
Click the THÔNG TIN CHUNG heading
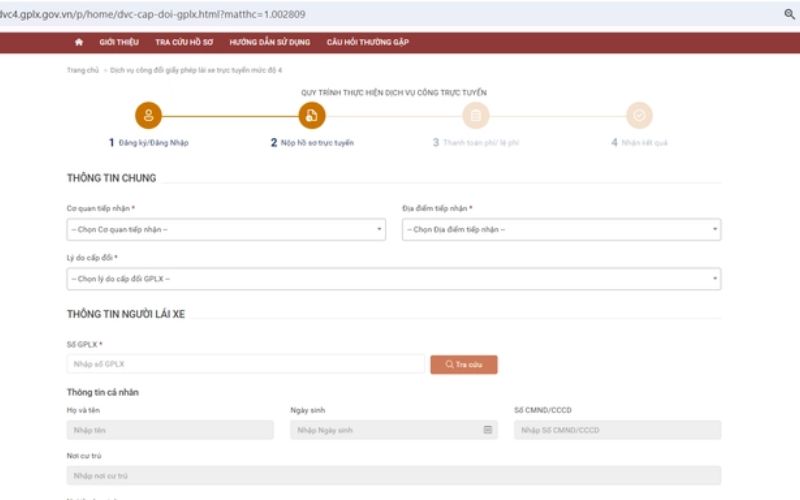(x=111, y=178)
